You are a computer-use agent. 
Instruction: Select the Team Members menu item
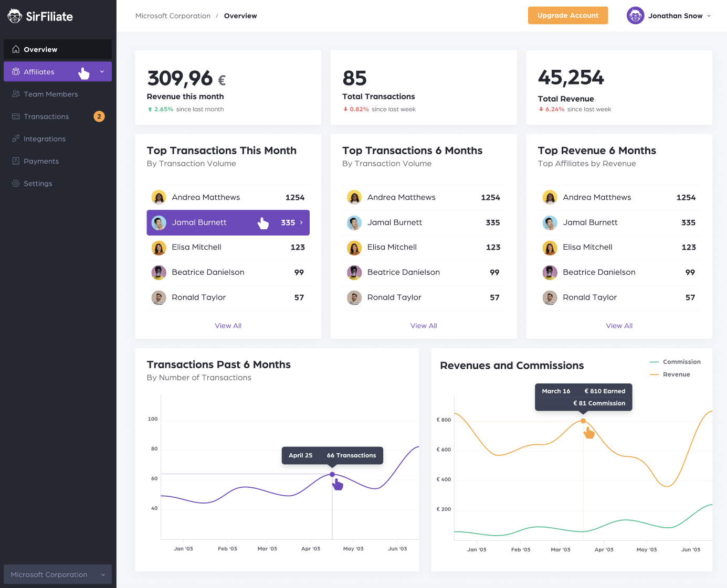coord(58,94)
